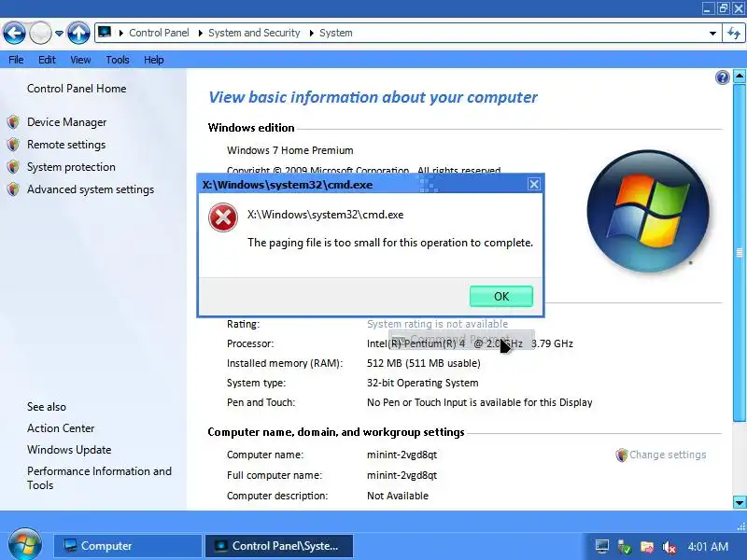Close the cmd.exe error dialog
The width and height of the screenshot is (747, 560).
tap(534, 184)
